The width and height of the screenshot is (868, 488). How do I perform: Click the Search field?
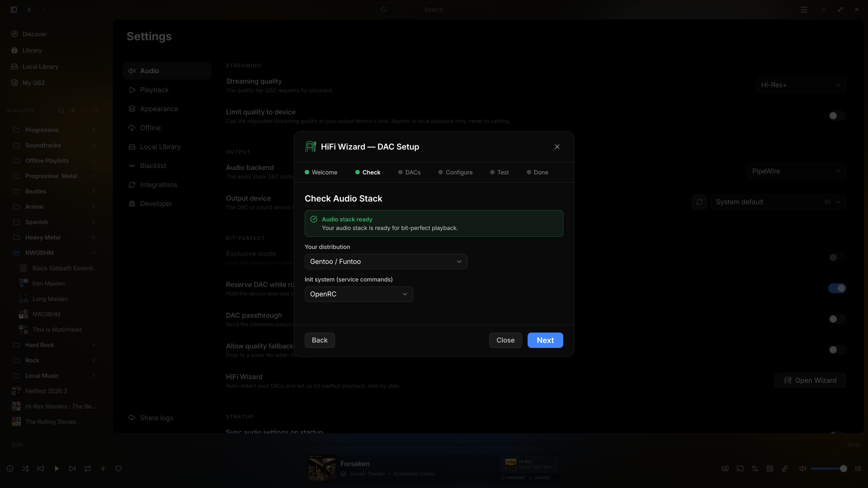pos(434,9)
